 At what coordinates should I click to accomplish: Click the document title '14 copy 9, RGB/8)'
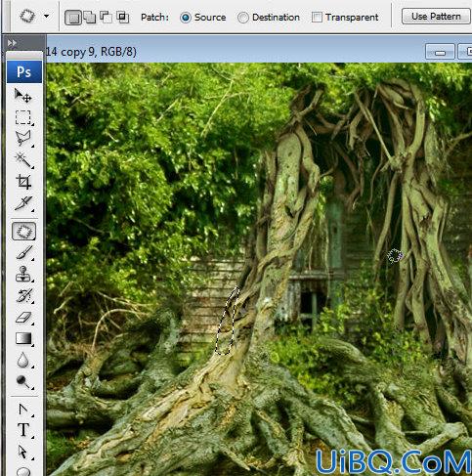[91, 52]
